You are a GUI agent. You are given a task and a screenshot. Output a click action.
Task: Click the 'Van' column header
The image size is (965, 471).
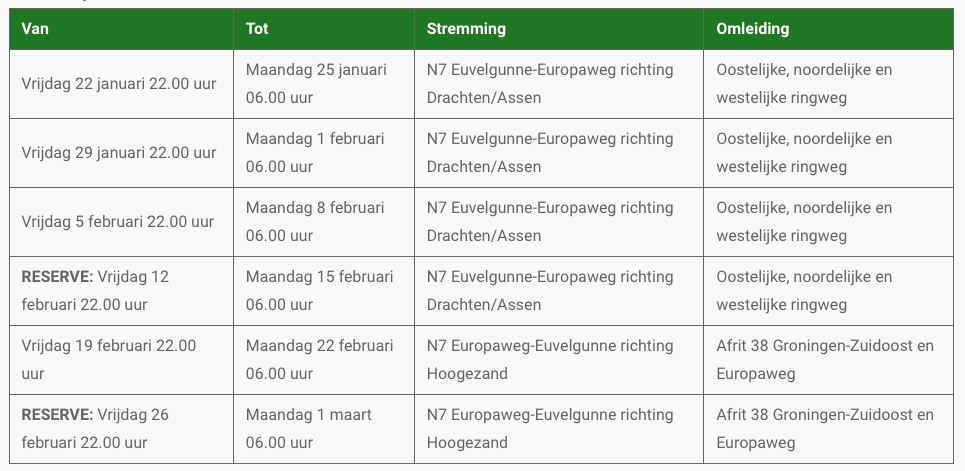tap(35, 29)
